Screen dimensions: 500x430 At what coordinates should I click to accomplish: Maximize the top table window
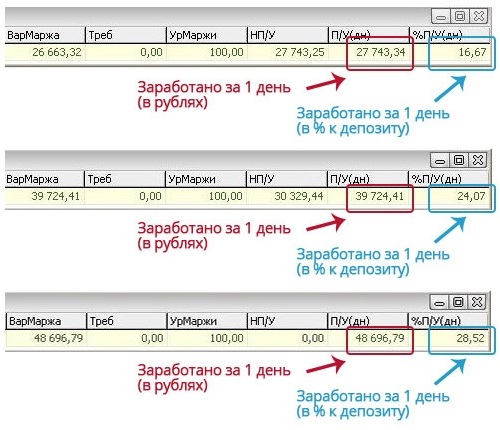point(460,16)
